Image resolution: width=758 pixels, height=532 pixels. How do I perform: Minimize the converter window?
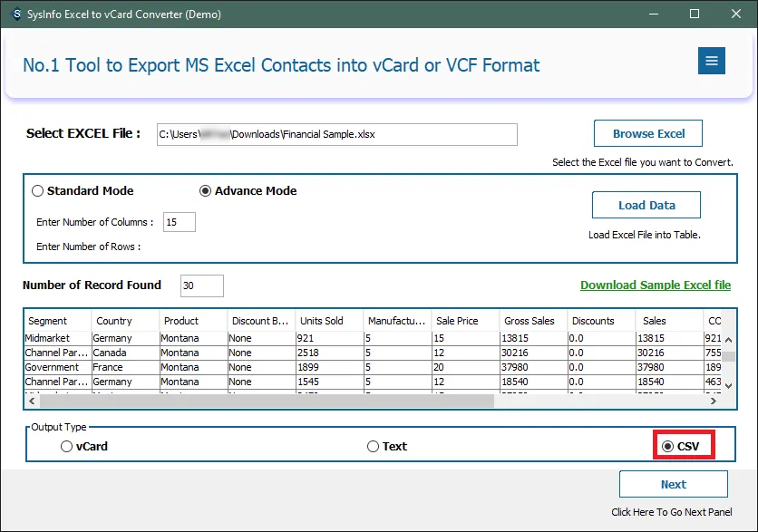point(654,14)
